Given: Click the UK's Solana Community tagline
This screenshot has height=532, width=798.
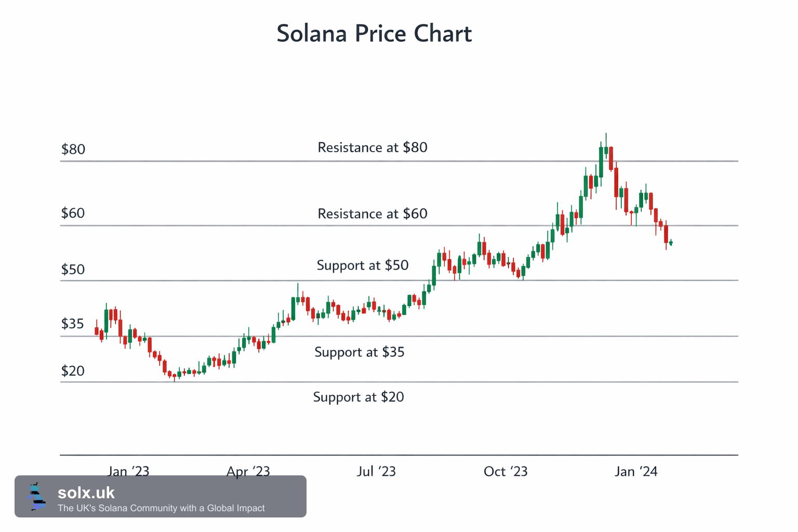Looking at the screenshot, I should (x=161, y=508).
